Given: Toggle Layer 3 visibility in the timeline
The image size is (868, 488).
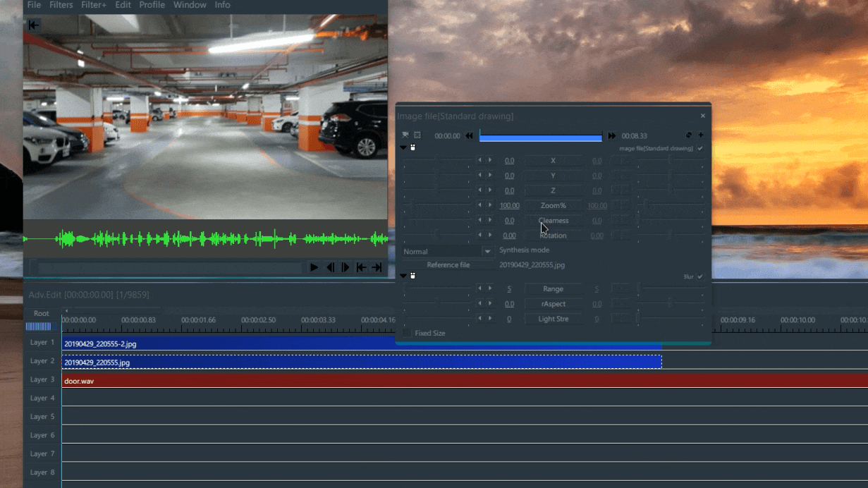Looking at the screenshot, I should tap(42, 379).
